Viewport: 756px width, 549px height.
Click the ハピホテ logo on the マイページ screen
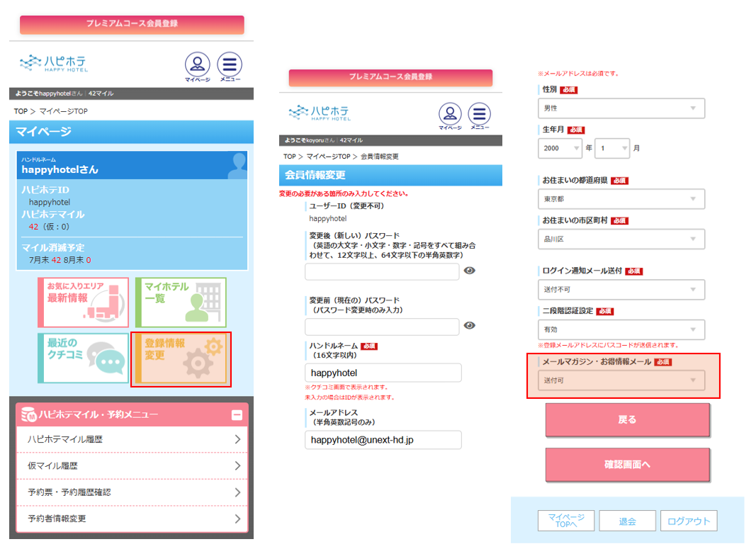tap(54, 63)
